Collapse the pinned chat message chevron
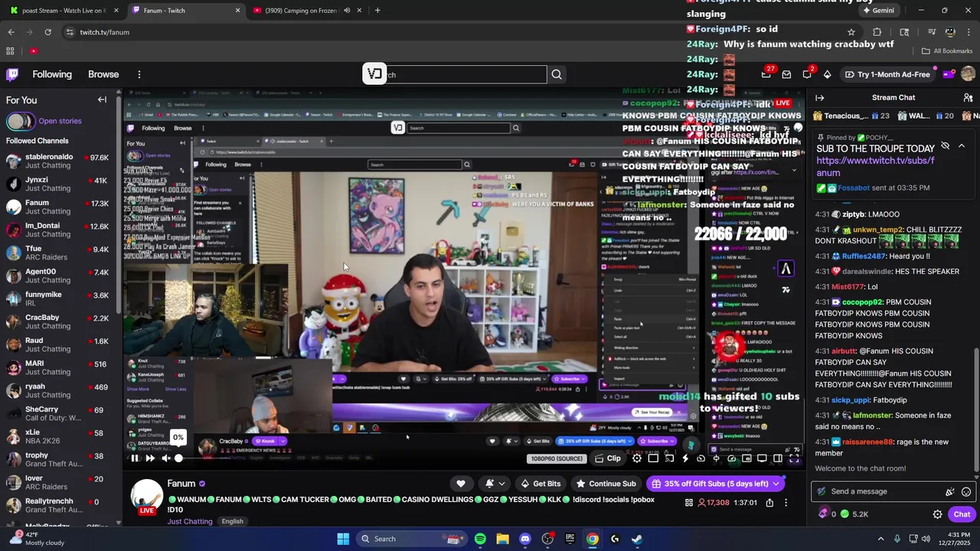 (962, 145)
